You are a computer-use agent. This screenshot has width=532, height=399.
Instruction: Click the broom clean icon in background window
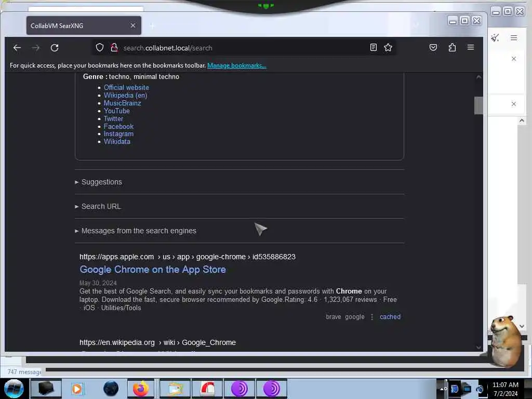coord(495,37)
